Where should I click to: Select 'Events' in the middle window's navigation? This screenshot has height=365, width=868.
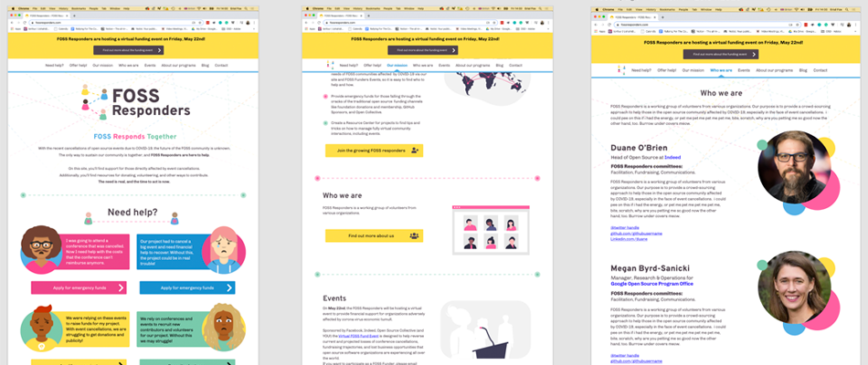[444, 66]
